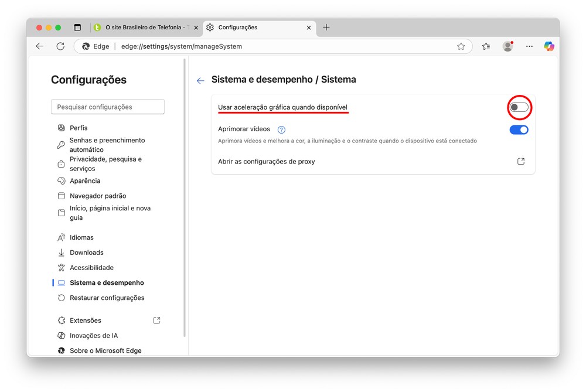Select Downloads settings section
Viewport: 586px width, 392px height.
[x=86, y=253]
